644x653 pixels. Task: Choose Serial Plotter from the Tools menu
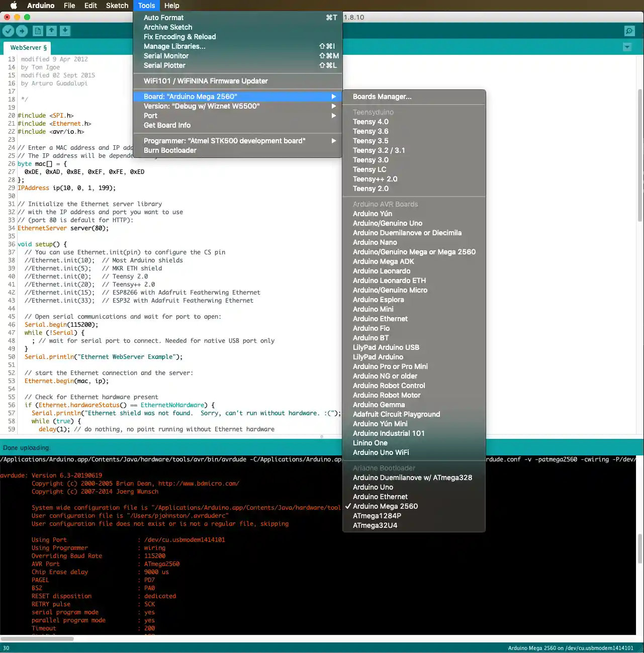pos(164,65)
